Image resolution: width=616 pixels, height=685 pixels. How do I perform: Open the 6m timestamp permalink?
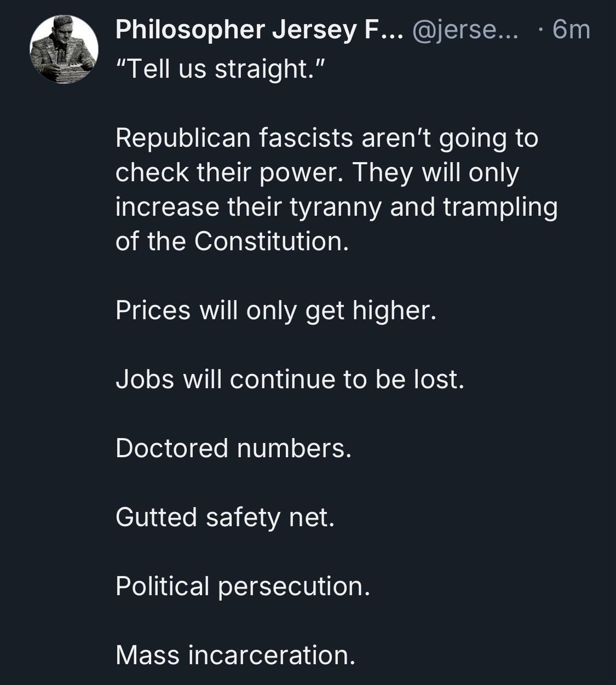coord(572,30)
